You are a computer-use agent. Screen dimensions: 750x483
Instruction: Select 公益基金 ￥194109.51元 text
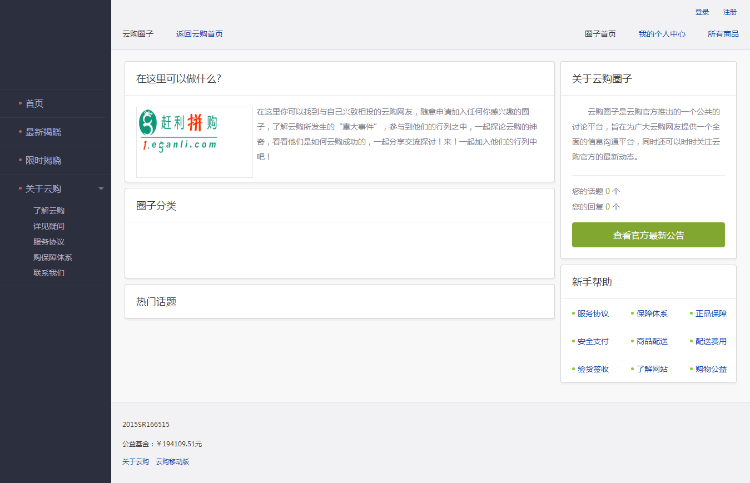162,444
